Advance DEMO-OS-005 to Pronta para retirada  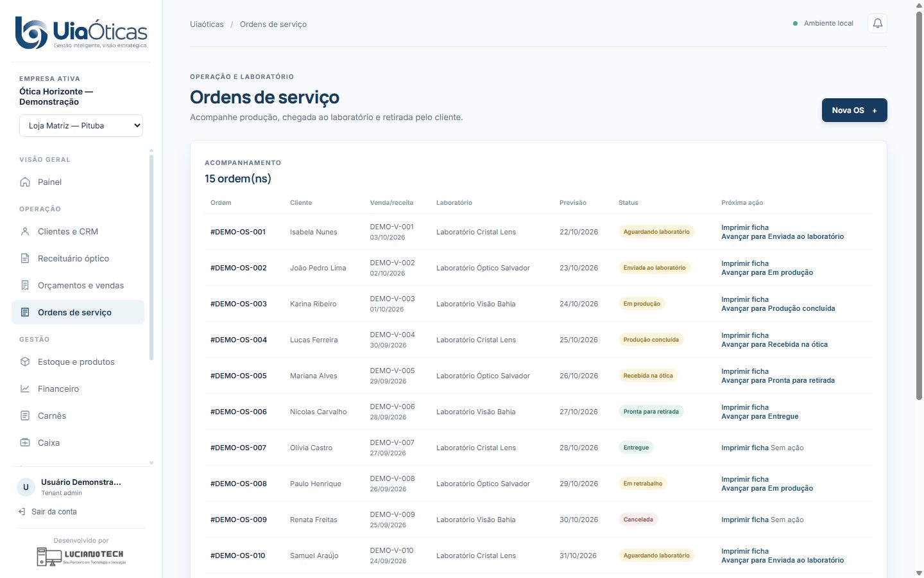(778, 380)
